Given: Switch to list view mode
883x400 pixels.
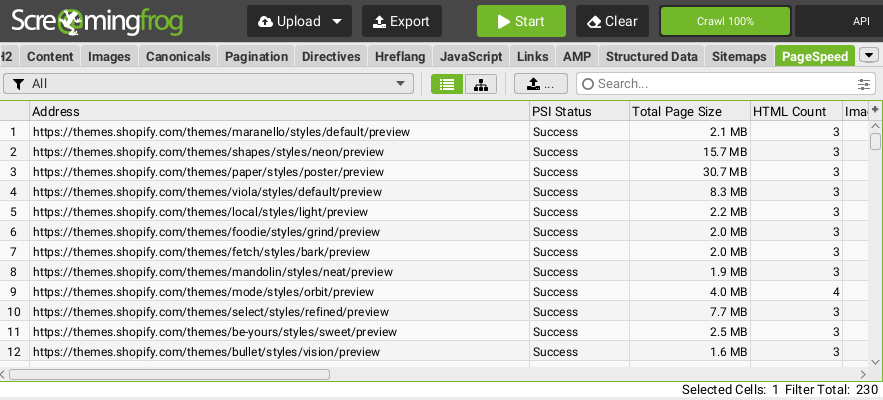Looking at the screenshot, I should 447,84.
